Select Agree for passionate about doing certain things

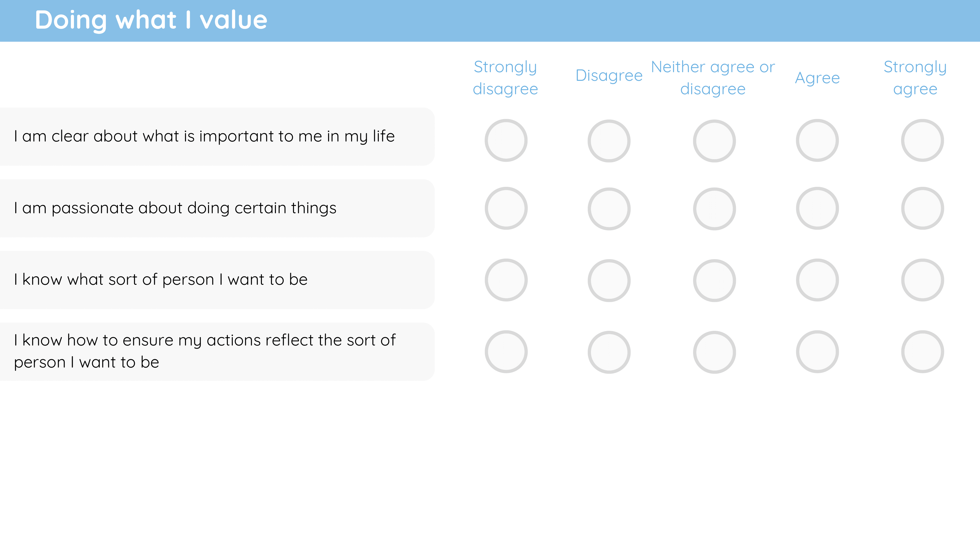click(x=818, y=208)
